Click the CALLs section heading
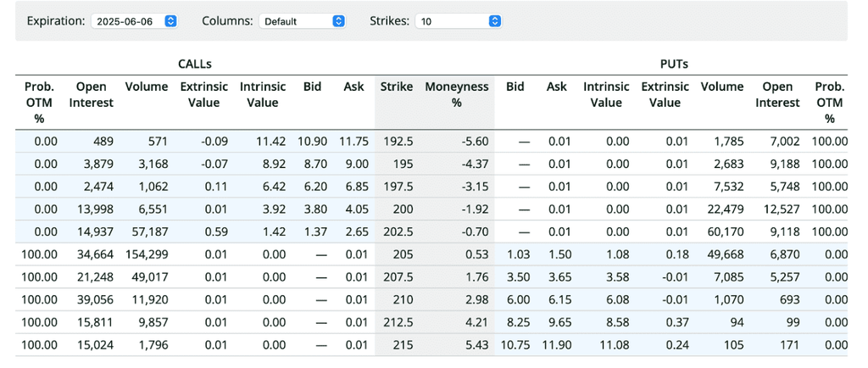The image size is (868, 368). 195,64
